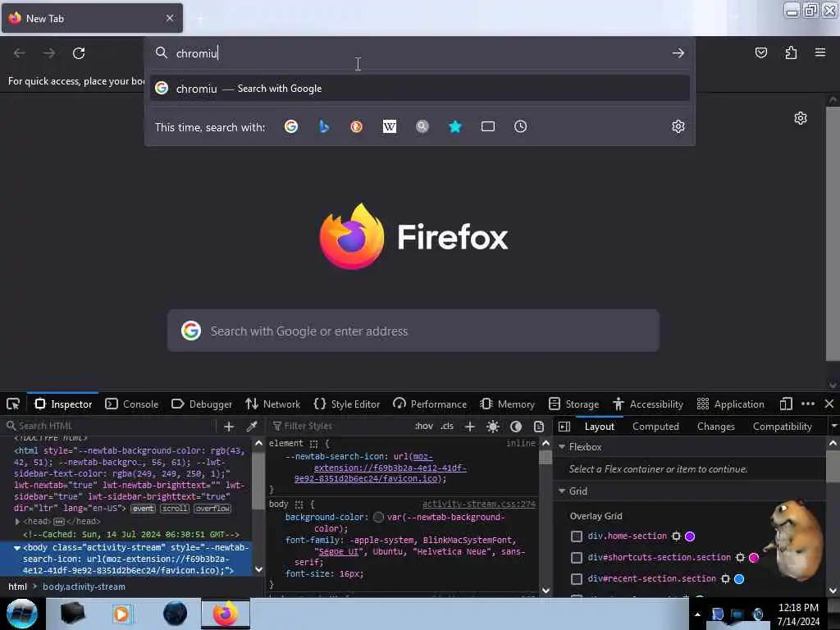Open the Extensions puzzle icon
Screen dimensions: 840x630
coord(791,52)
